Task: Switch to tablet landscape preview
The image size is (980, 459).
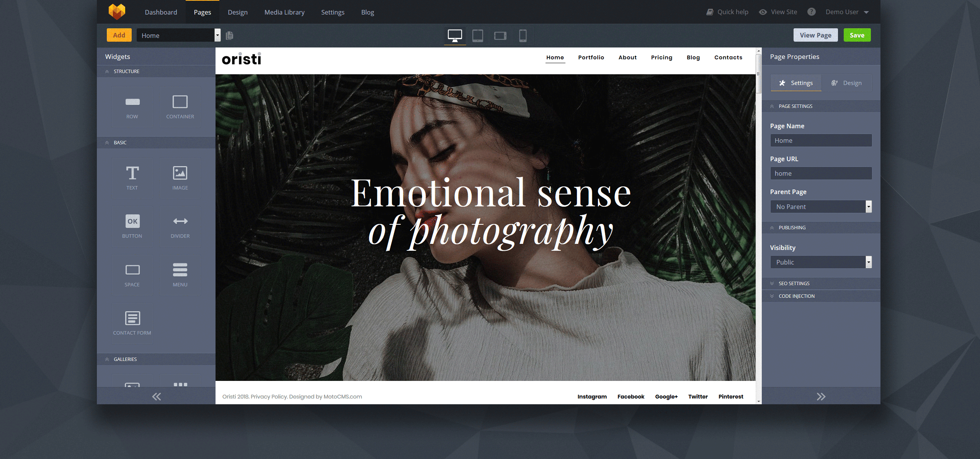Action: click(500, 36)
